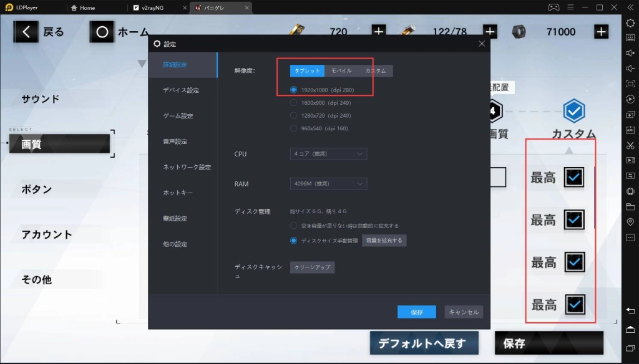Screen dimensions: 639x364
Task: Open 壁紙設定 settings section
Action: (x=183, y=219)
